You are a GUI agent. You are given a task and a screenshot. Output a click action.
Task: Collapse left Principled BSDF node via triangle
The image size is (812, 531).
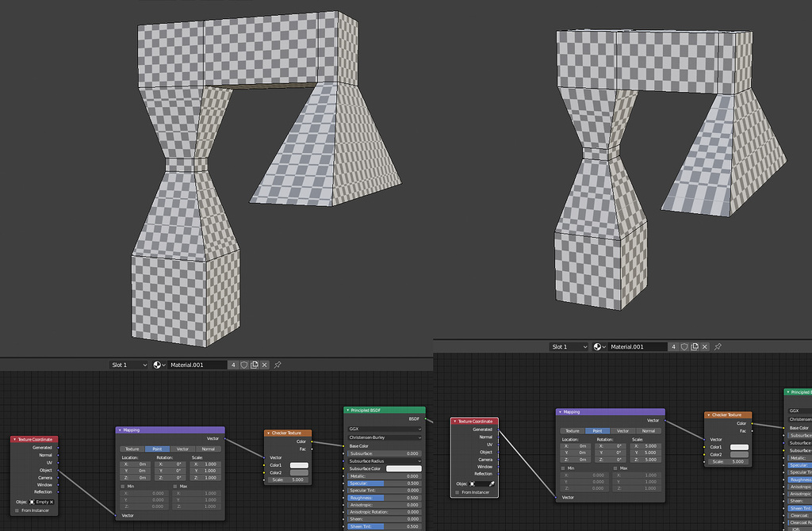pyautogui.click(x=347, y=411)
